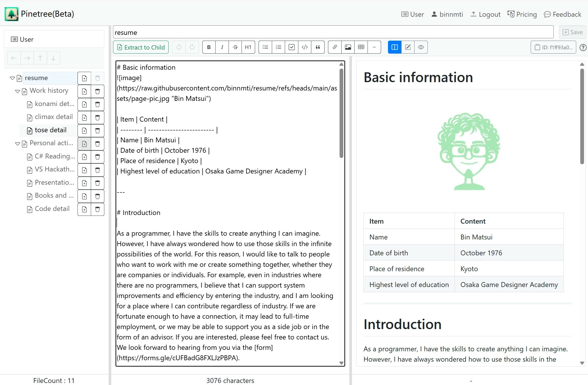
Task: Insert a horizontal rule
Action: click(x=374, y=47)
